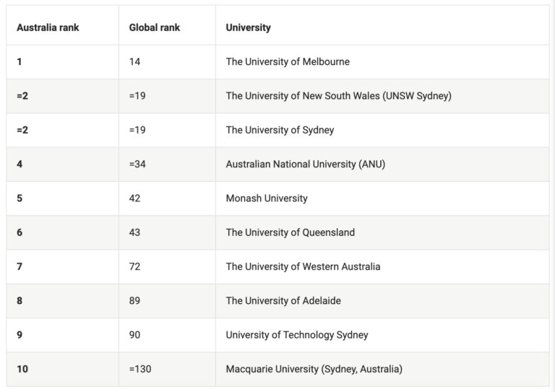This screenshot has width=555, height=392.
Task: Click The University of Queensland entry
Action: point(290,232)
